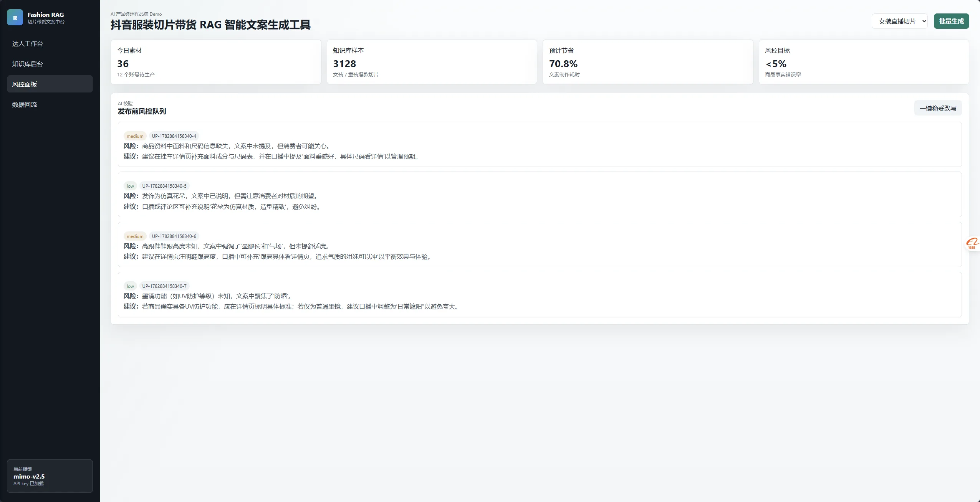980x502 pixels.
Task: Click the 一键稳妥改写 button
Action: click(x=938, y=108)
